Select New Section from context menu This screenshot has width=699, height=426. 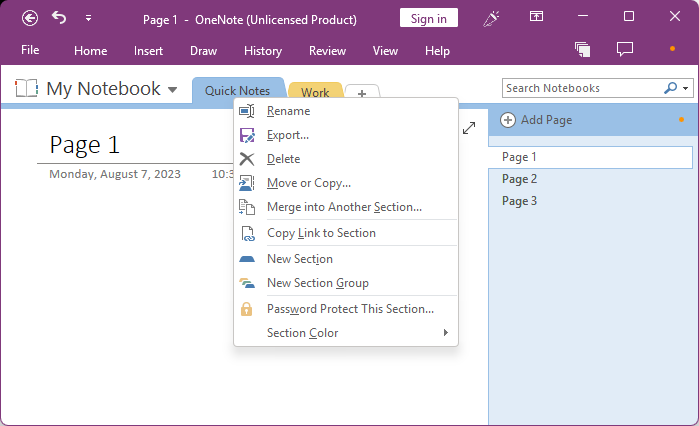pyautogui.click(x=346, y=259)
